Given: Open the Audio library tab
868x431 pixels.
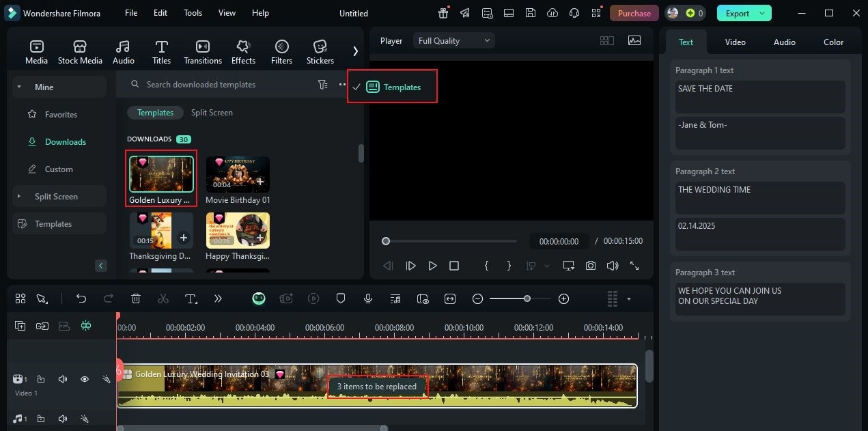Looking at the screenshot, I should [123, 52].
